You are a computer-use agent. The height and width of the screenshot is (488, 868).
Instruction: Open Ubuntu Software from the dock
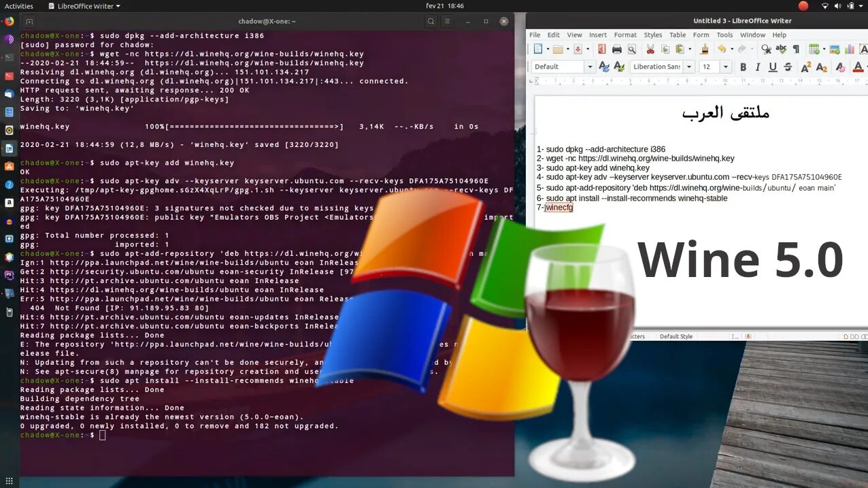(9, 166)
